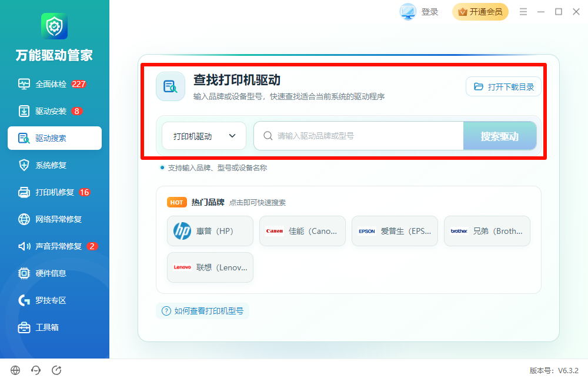This screenshot has width=588, height=382.
Task: Click the shield icon for 系统修复
Action: 24,165
